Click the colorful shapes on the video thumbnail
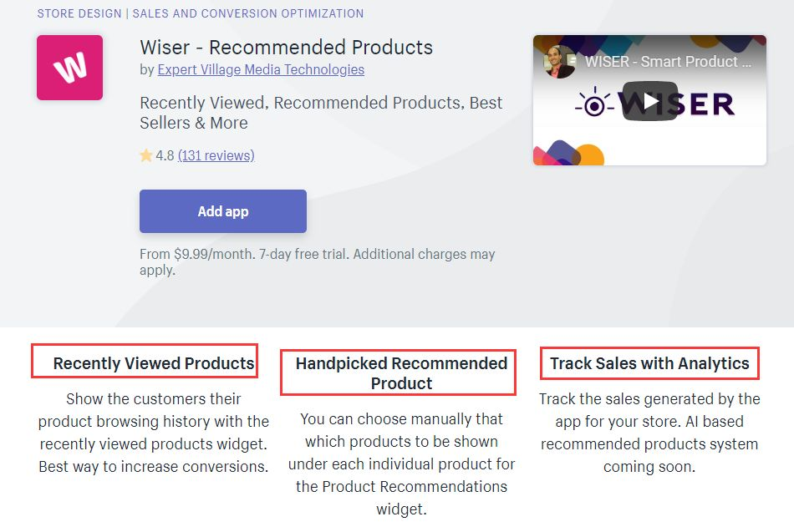 click(569, 153)
